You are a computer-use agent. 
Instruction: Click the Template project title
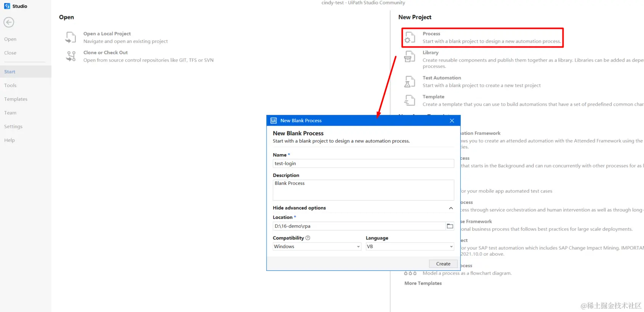pyautogui.click(x=433, y=97)
